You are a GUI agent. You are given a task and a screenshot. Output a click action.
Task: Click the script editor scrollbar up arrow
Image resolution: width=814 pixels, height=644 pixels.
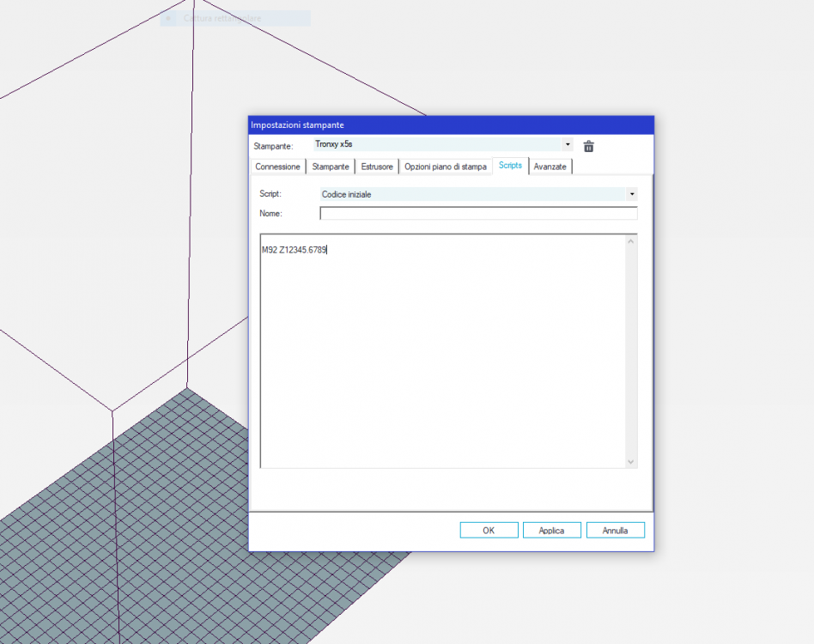631,241
